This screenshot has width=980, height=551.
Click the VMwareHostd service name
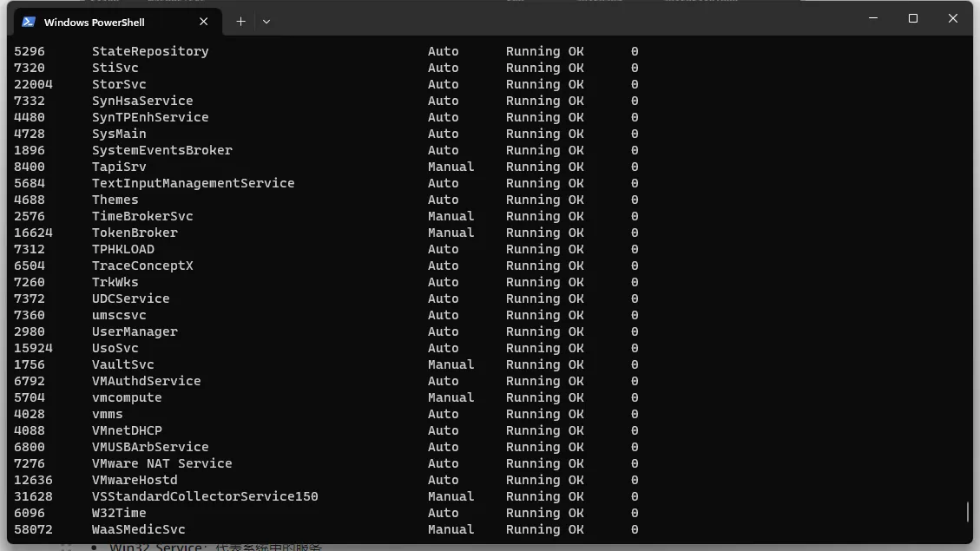point(135,480)
